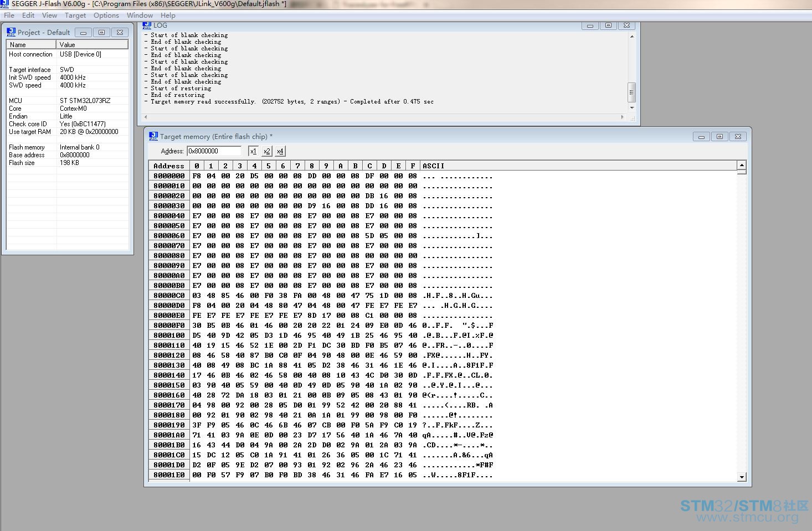Close the Target memory window
Screen dimensions: 812x531
pos(738,137)
